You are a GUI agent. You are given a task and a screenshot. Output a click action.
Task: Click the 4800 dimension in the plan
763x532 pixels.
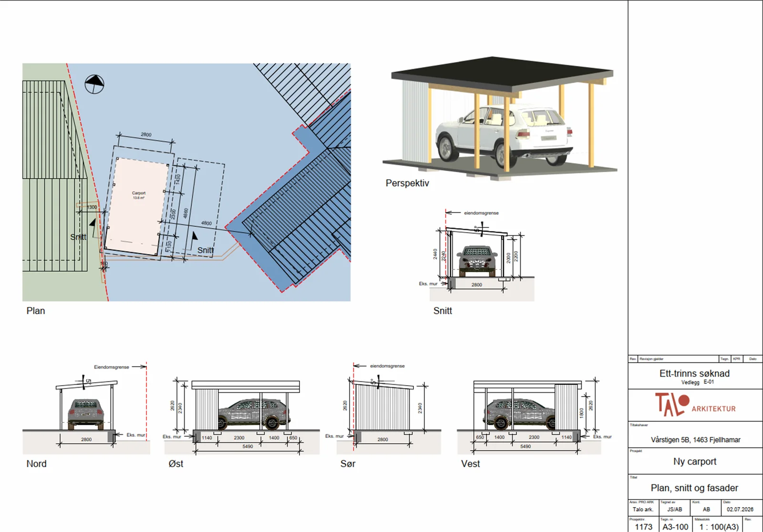coord(206,223)
